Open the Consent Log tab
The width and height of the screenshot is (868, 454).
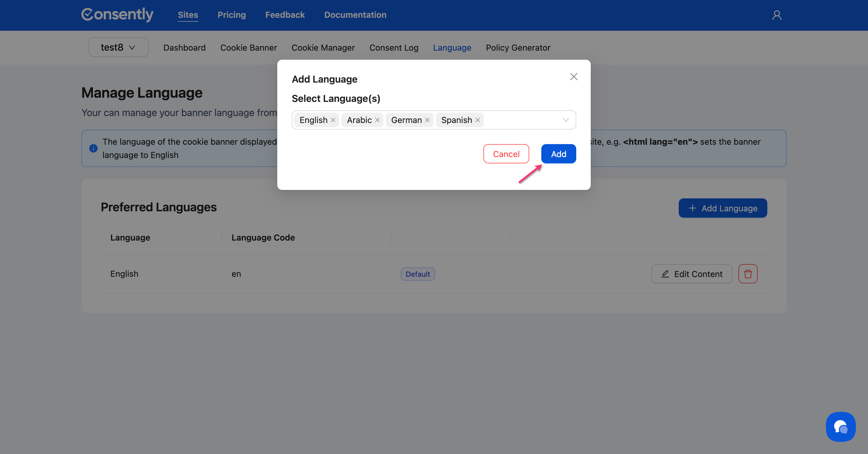[x=394, y=48]
